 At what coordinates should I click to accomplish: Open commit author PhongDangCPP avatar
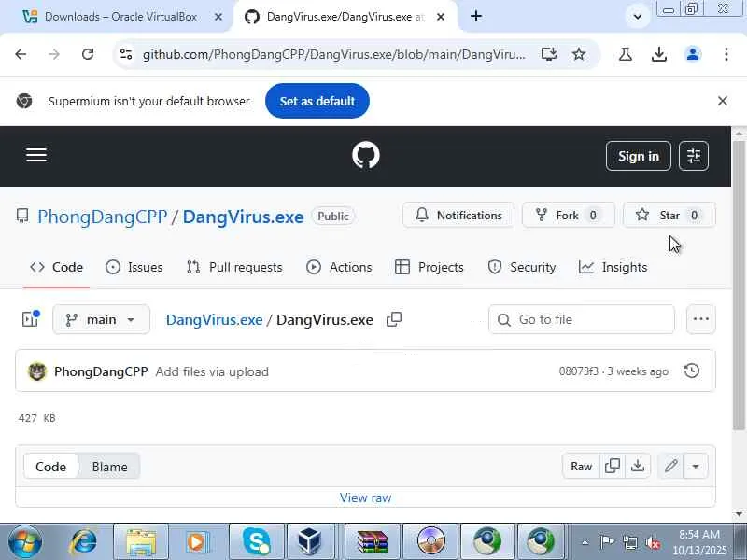tap(37, 371)
